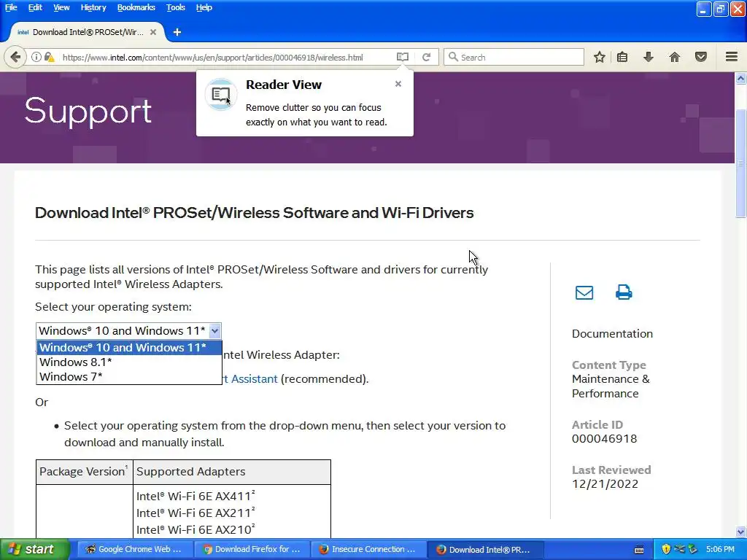747x560 pixels.
Task: Switch to Download Intel PR taskbar button
Action: [x=484, y=549]
